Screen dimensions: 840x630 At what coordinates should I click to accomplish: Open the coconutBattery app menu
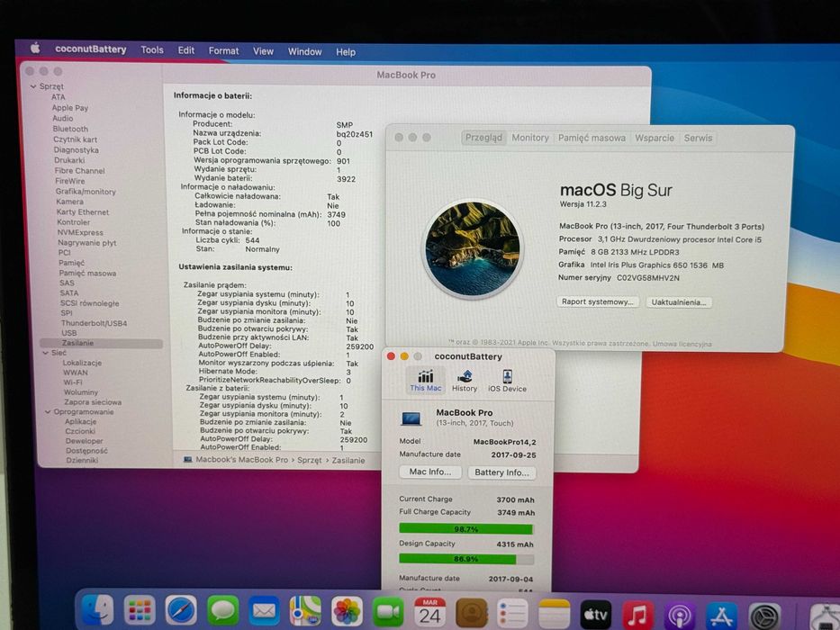click(x=91, y=49)
